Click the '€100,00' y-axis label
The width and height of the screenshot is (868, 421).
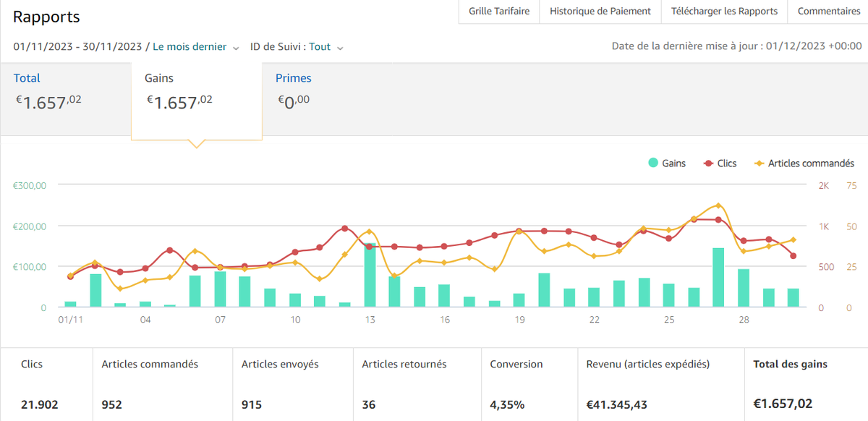30,267
